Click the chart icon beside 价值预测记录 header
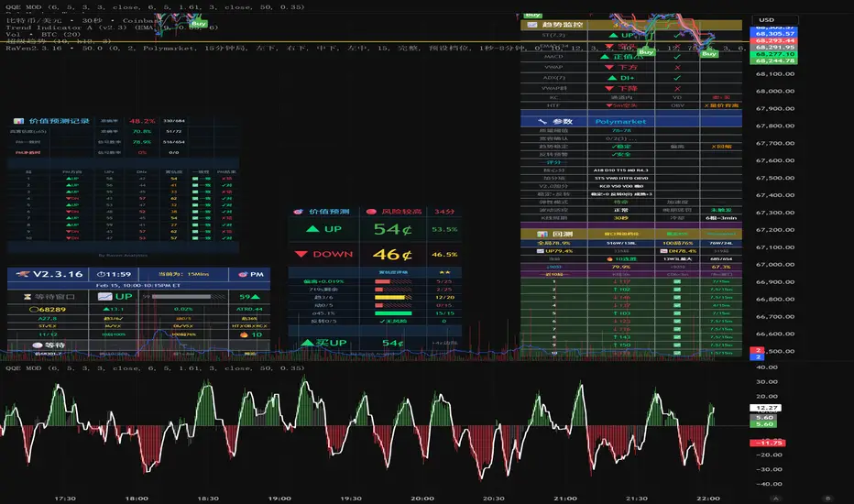This screenshot has width=854, height=504. [18, 121]
